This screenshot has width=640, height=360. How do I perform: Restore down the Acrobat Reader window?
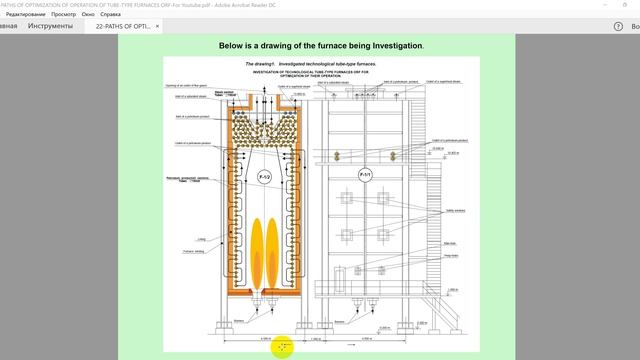pos(625,5)
